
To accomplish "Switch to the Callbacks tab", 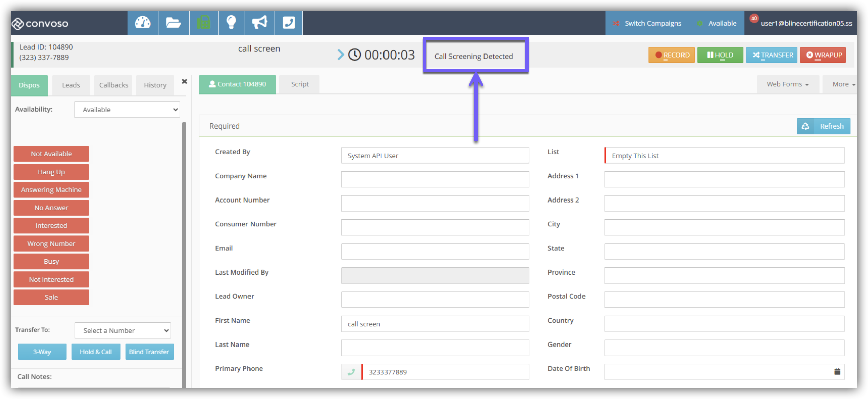I will click(x=113, y=85).
